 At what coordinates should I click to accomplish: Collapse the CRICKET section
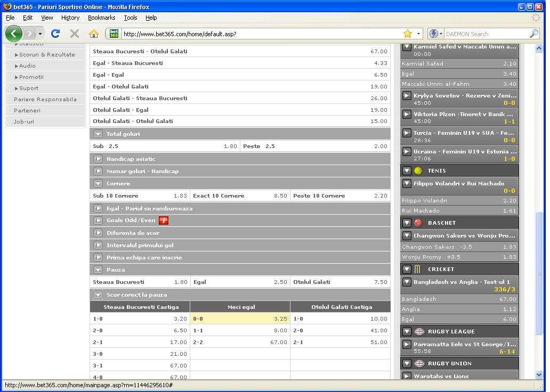[407, 269]
